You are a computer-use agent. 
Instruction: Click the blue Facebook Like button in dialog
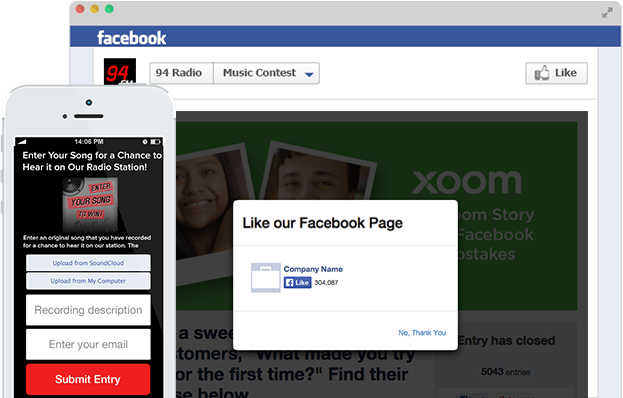click(x=298, y=282)
